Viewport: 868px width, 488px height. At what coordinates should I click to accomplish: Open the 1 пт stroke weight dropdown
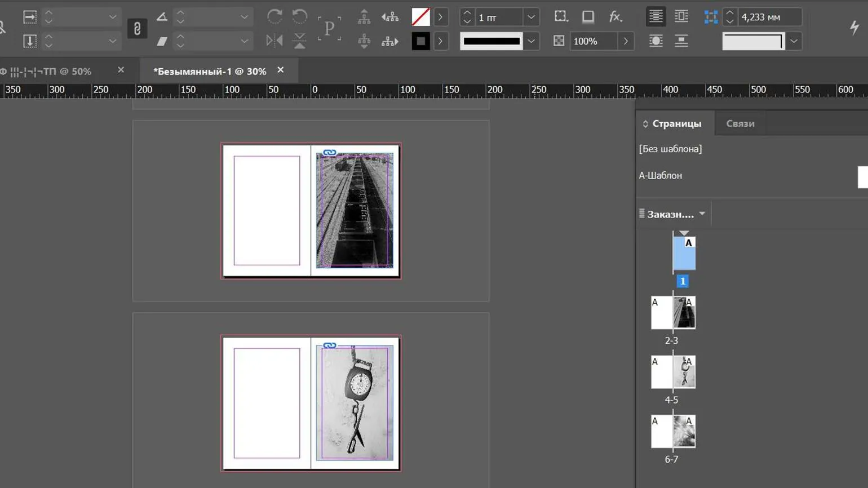[x=531, y=17]
